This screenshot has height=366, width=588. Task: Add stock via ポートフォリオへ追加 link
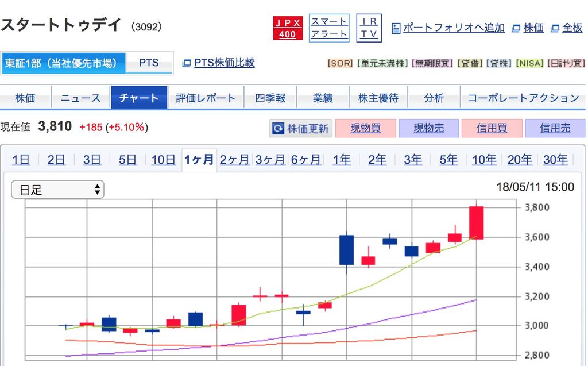click(454, 28)
